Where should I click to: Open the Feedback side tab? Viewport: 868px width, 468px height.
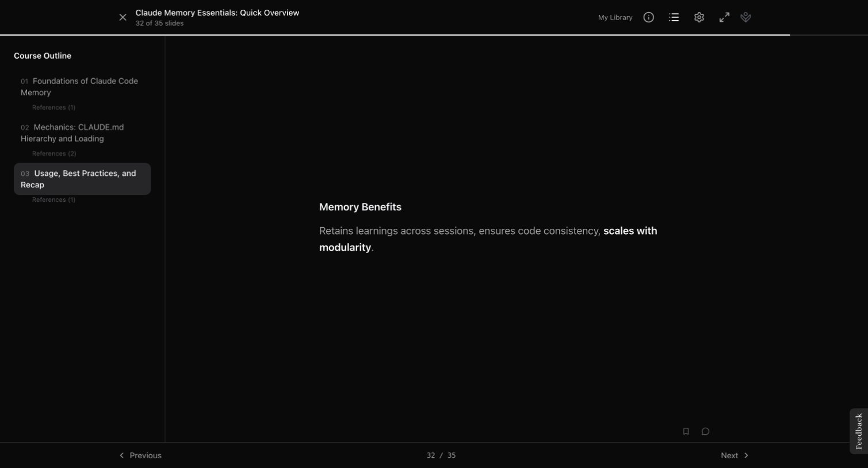(859, 431)
